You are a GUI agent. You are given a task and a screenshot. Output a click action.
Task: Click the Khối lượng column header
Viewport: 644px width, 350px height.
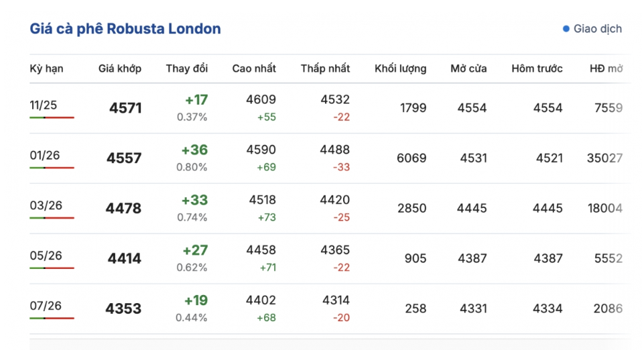coord(400,68)
